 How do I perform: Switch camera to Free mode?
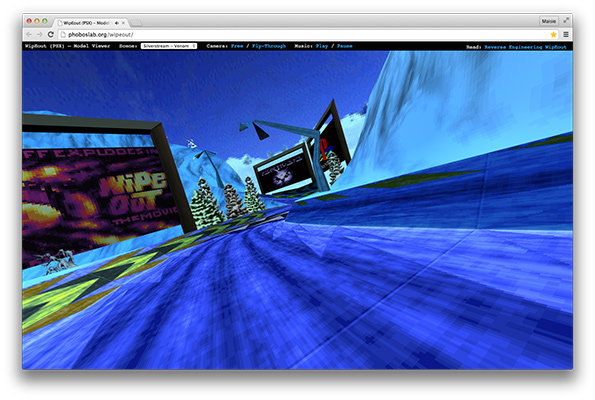[x=237, y=46]
